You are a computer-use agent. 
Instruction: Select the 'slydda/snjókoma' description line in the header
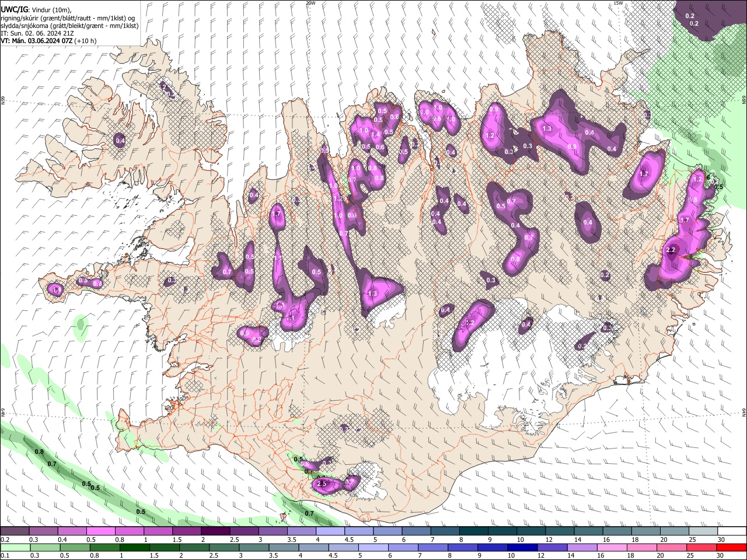tap(69, 26)
